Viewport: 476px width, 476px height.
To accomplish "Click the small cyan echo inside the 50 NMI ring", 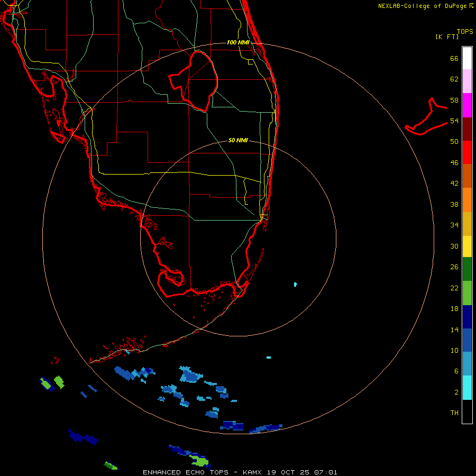I will point(295,285).
